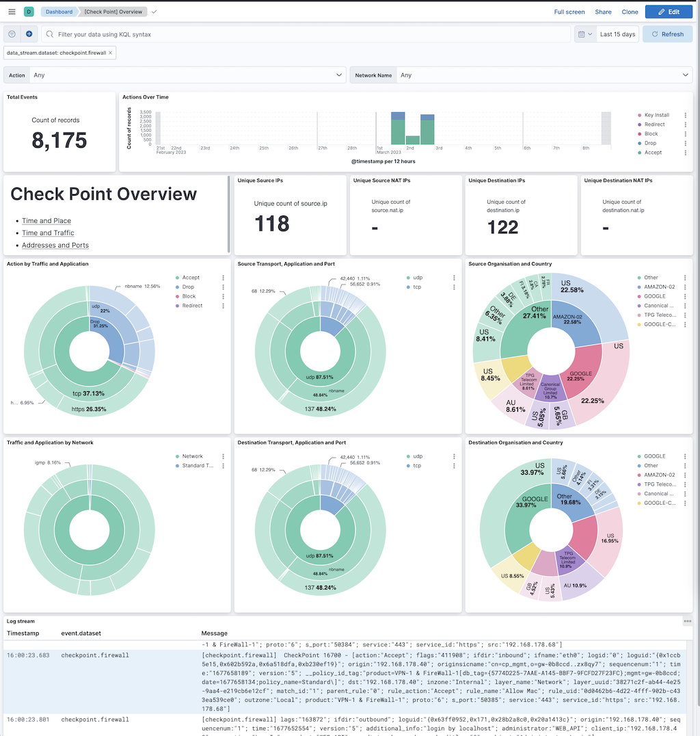Toggle Accept series in Actions Over Time legend
The height and width of the screenshot is (736, 700).
tap(653, 153)
